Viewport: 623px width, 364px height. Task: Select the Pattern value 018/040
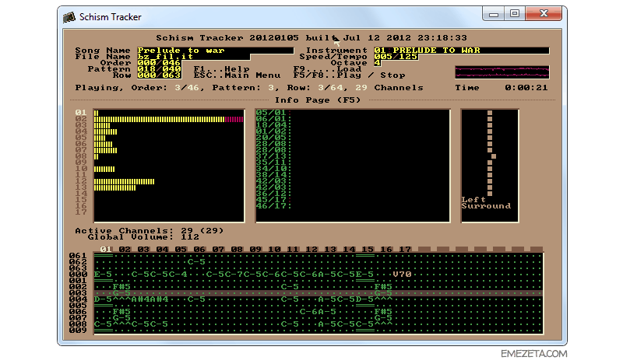pos(159,69)
